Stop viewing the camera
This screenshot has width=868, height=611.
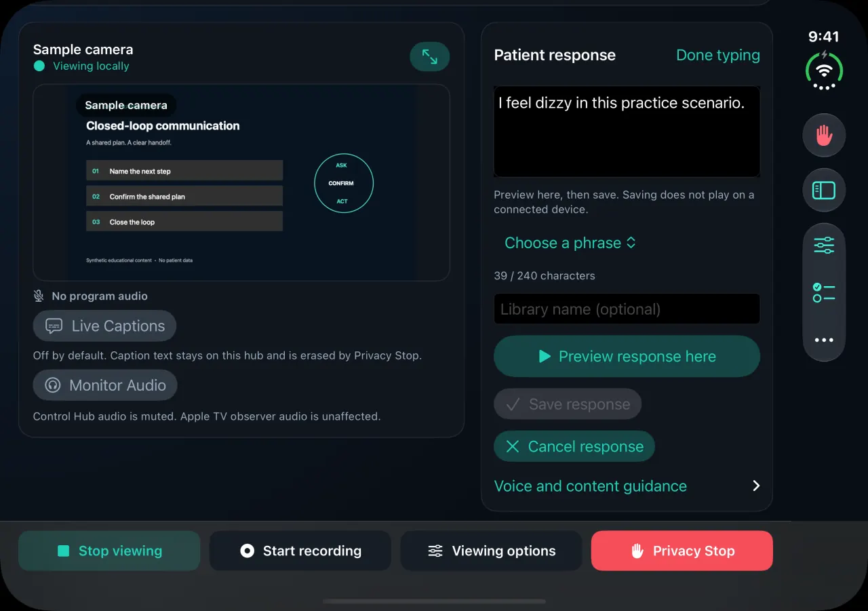(x=109, y=551)
